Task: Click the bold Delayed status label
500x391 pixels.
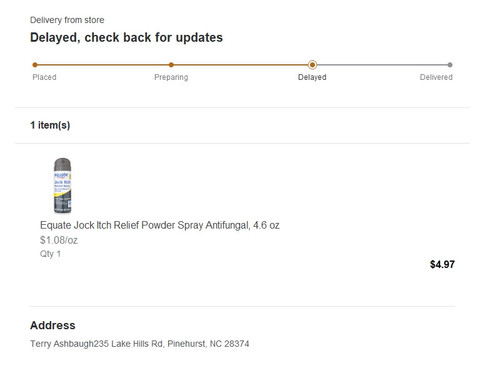Action: pos(312,77)
